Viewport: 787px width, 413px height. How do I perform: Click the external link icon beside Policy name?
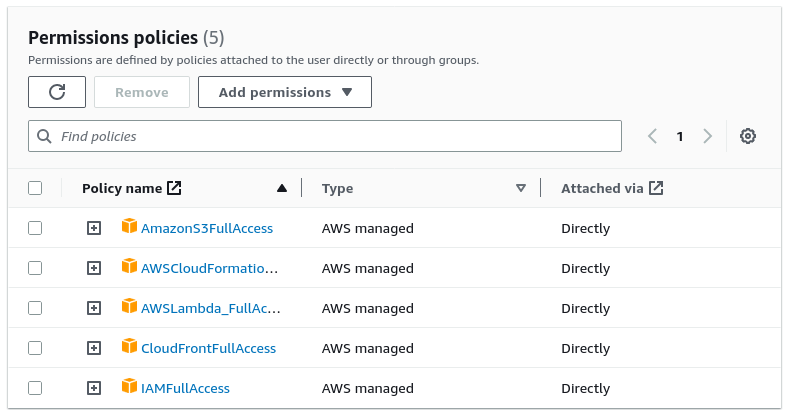point(174,188)
